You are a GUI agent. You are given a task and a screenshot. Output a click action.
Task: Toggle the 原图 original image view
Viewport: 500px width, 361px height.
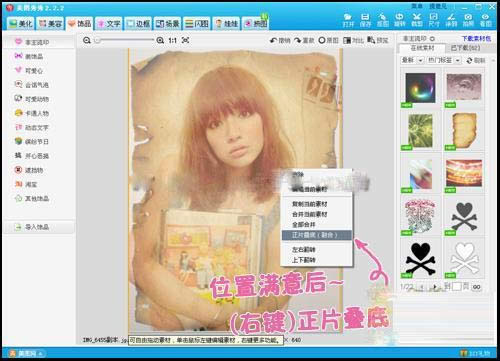coord(328,40)
